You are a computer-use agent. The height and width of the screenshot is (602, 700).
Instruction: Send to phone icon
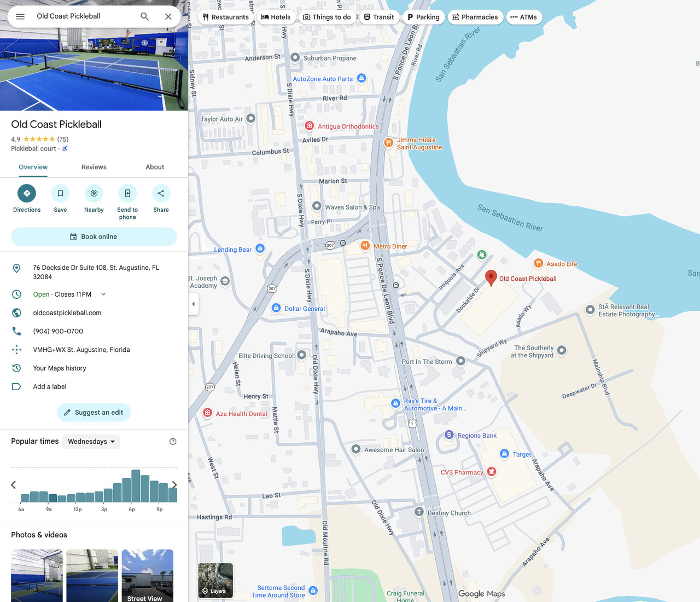coord(127,193)
